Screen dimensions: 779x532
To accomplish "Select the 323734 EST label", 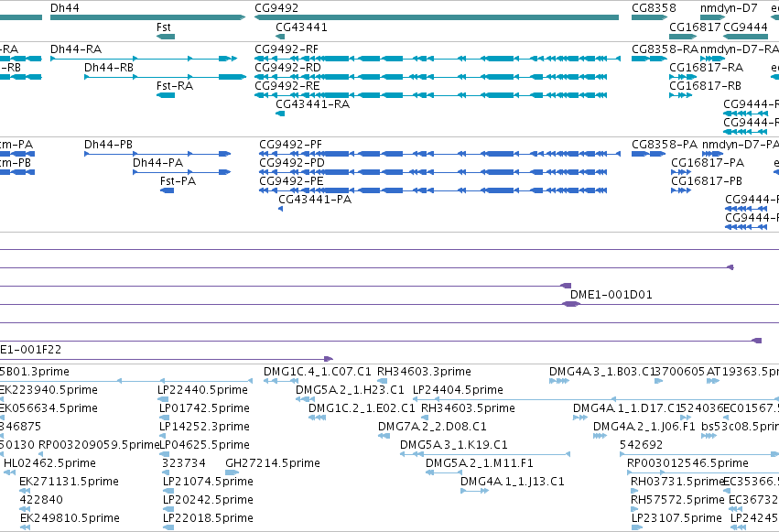I will pos(184,463).
